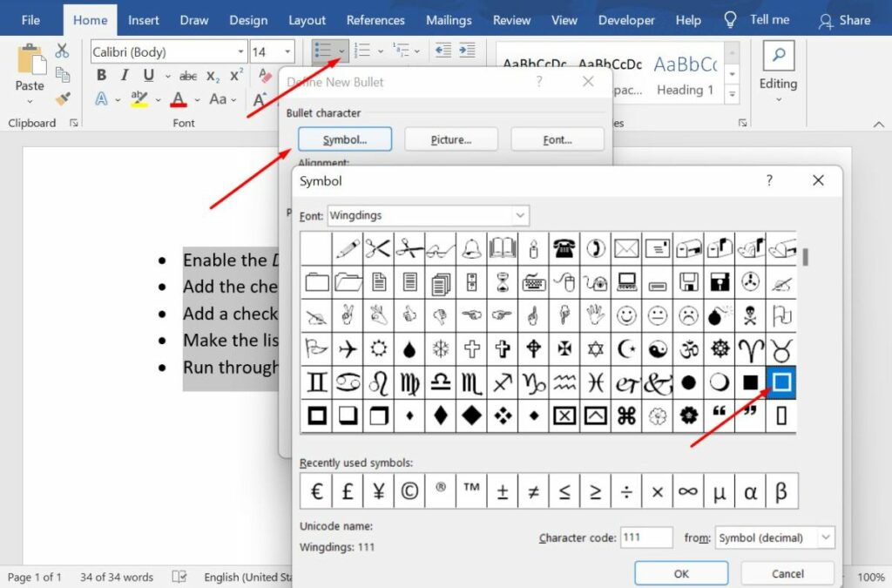Screen dimensions: 892x588
Task: Open Change Case using the Aa icon
Action: click(x=218, y=98)
